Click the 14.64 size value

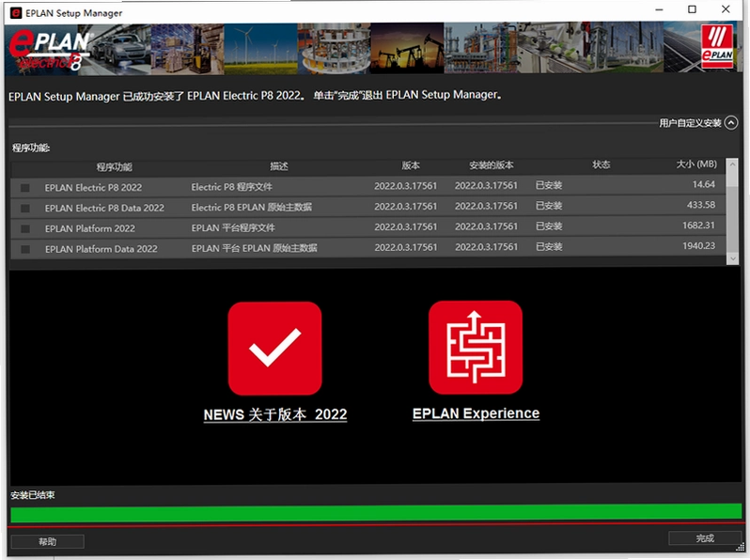click(x=703, y=184)
